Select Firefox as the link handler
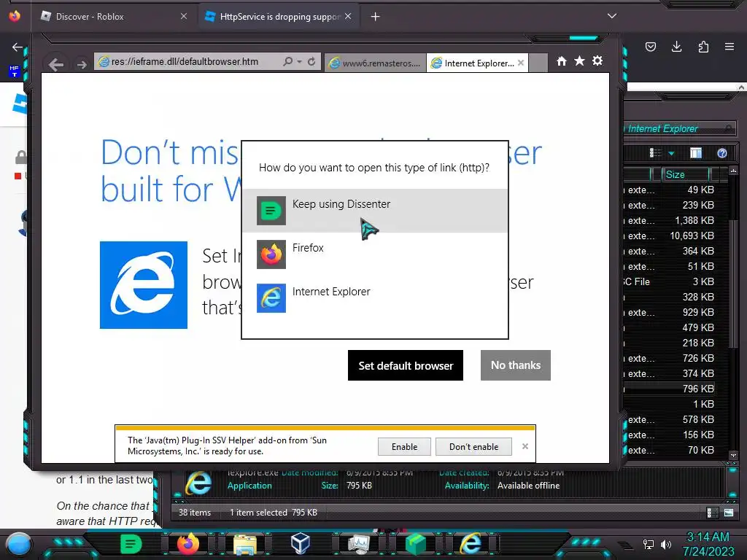 (x=375, y=254)
